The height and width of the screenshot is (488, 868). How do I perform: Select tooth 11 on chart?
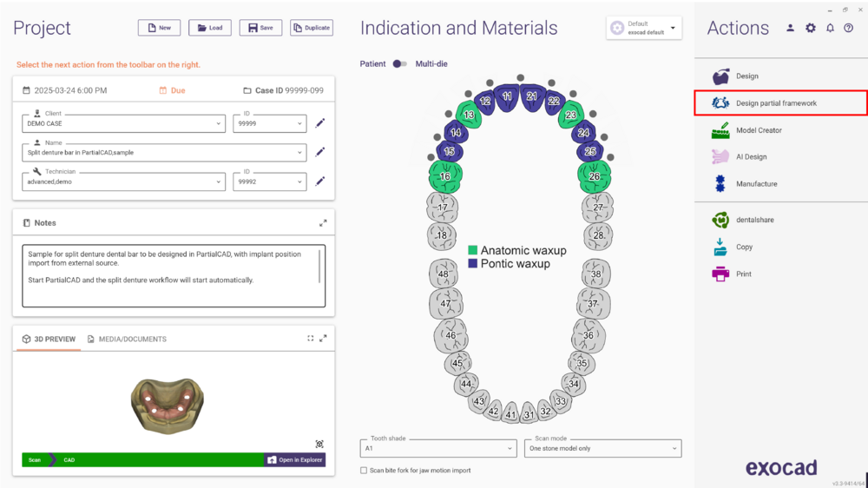click(507, 97)
